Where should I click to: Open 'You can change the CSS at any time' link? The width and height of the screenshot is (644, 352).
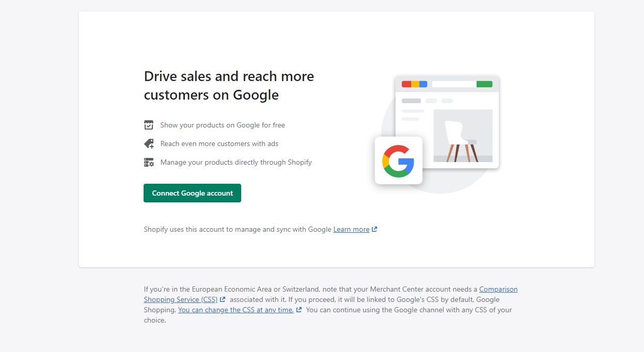[x=236, y=310]
